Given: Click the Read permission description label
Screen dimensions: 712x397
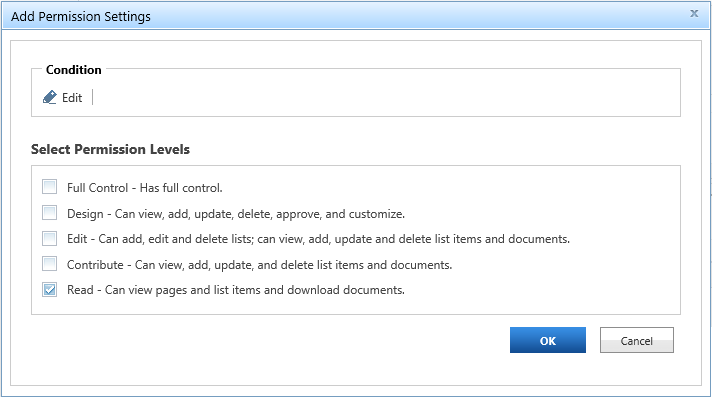Looking at the screenshot, I should click(x=236, y=290).
